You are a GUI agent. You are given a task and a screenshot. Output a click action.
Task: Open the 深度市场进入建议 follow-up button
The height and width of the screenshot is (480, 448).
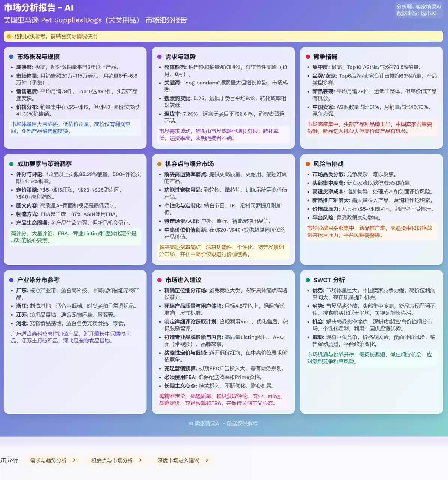(x=183, y=460)
